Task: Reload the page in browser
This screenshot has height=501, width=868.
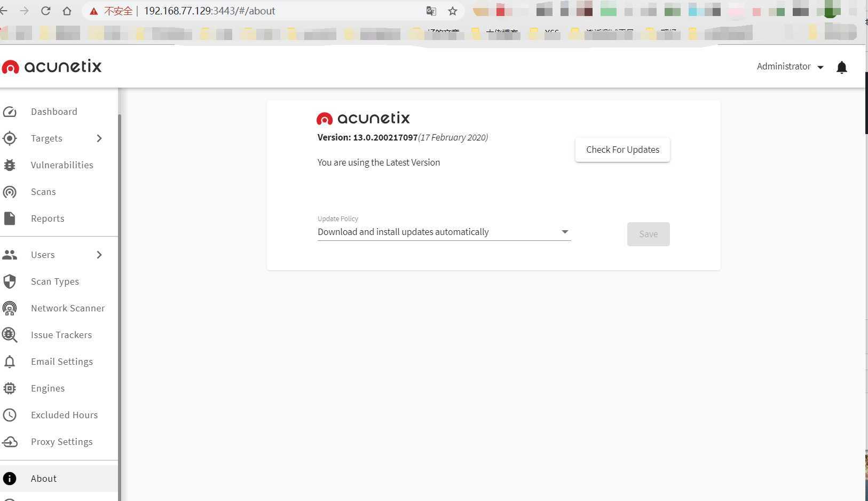Action: (x=46, y=11)
